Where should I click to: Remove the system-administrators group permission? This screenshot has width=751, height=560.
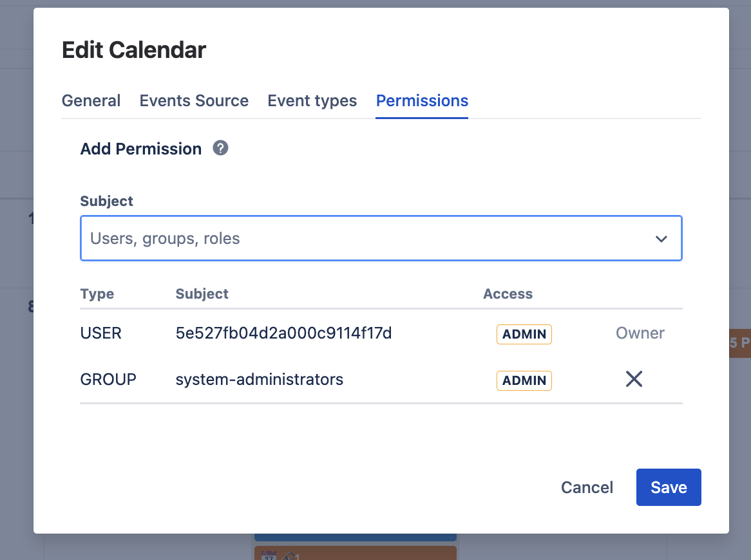coord(634,379)
